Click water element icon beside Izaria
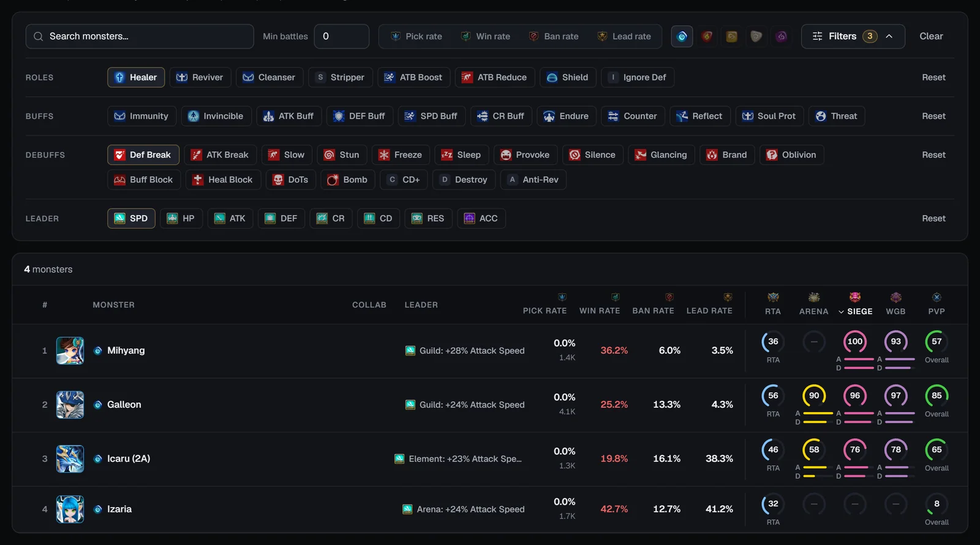The width and height of the screenshot is (980, 545). point(97,509)
